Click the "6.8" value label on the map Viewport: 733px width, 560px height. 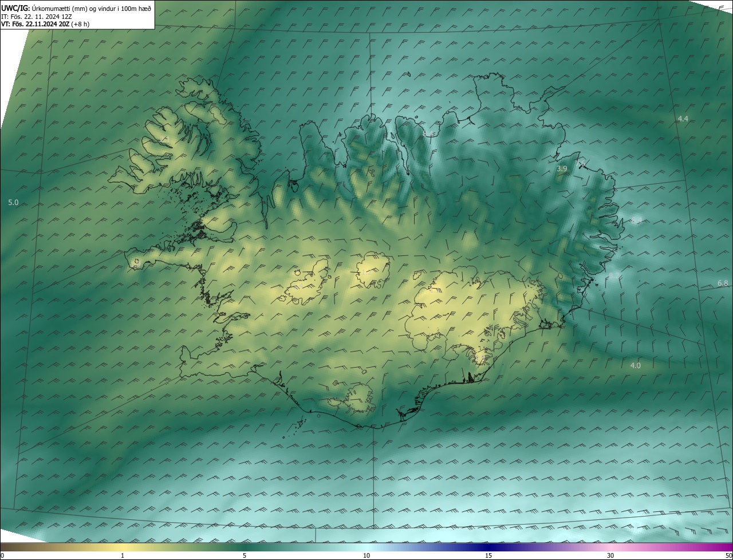[723, 283]
